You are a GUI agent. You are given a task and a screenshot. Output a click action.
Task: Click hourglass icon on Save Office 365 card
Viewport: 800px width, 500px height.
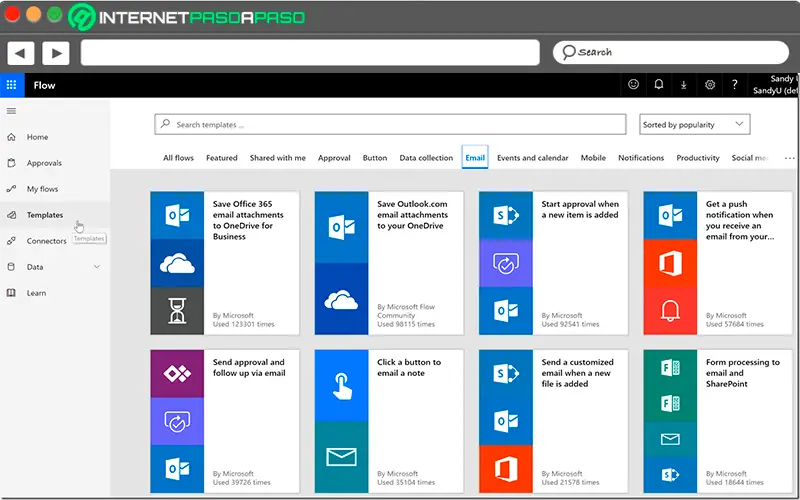pyautogui.click(x=177, y=311)
